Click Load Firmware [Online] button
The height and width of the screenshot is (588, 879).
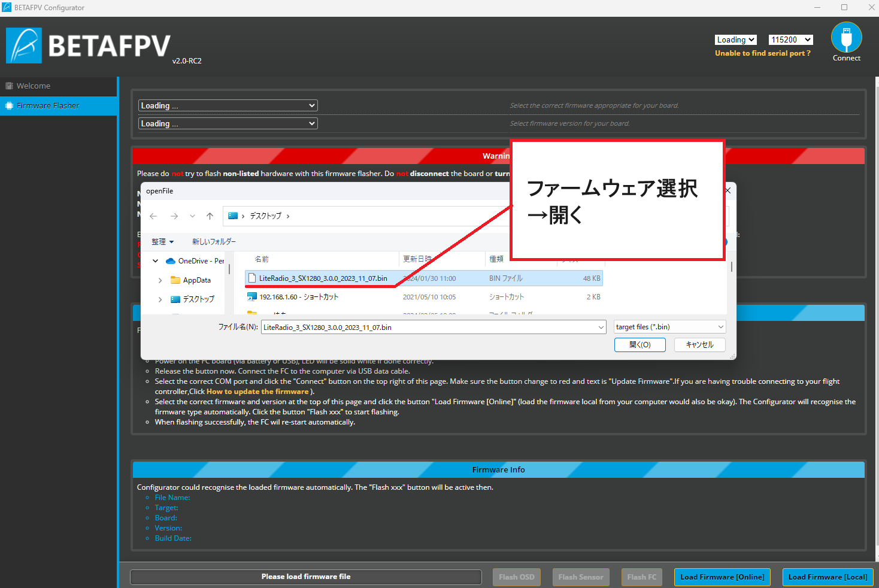(722, 577)
